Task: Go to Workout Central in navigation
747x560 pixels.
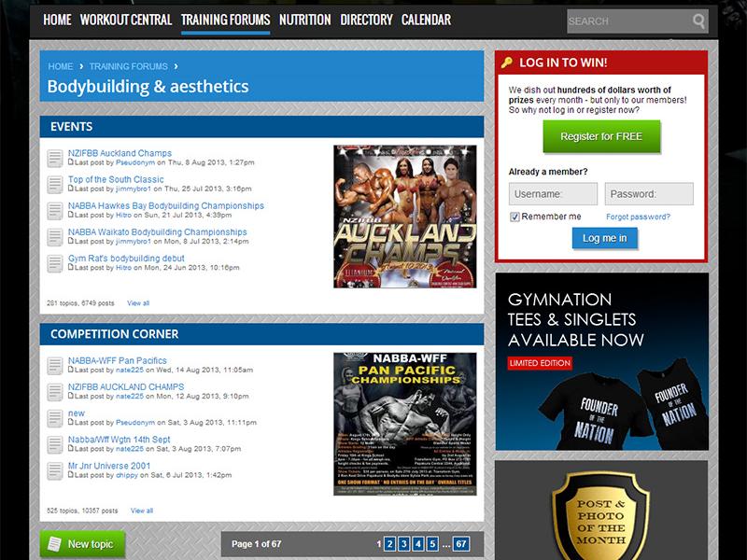Action: click(125, 20)
